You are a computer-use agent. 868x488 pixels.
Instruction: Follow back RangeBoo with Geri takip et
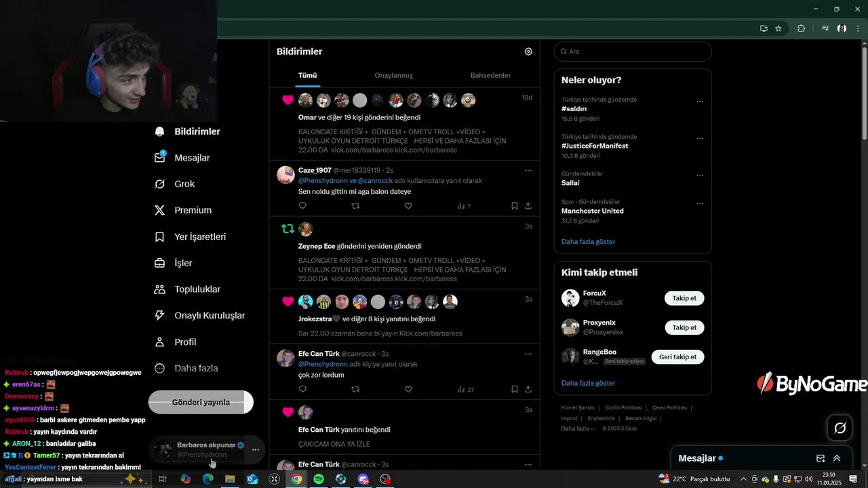[677, 357]
